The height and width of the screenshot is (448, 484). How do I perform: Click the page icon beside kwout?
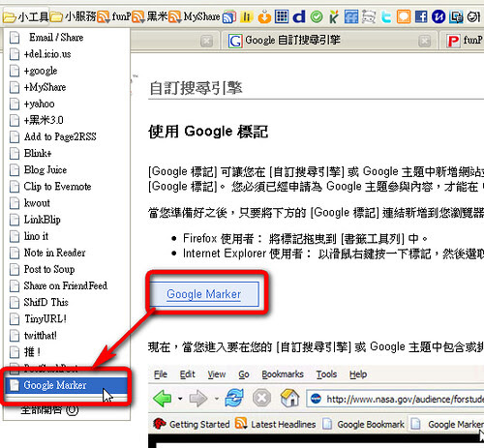pos(15,203)
